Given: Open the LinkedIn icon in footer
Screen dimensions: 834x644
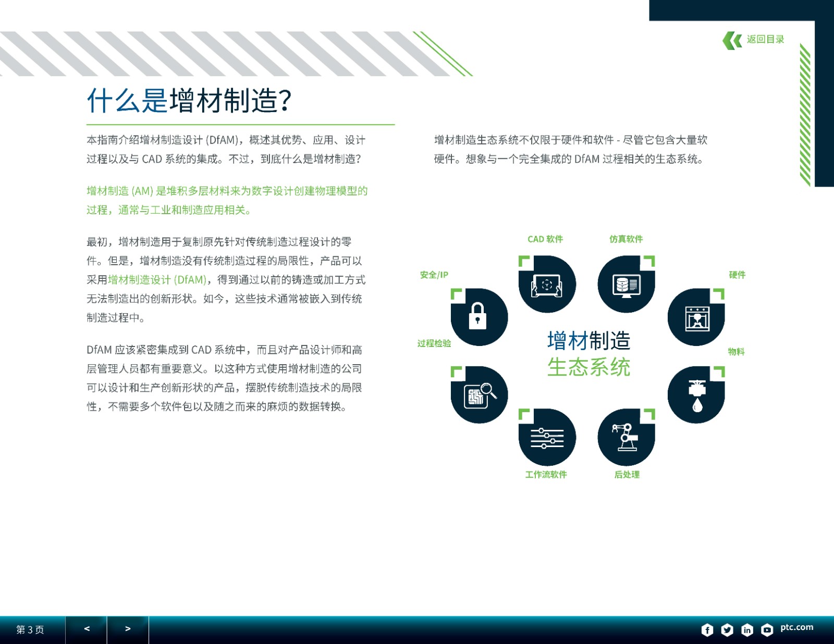Looking at the screenshot, I should (747, 630).
